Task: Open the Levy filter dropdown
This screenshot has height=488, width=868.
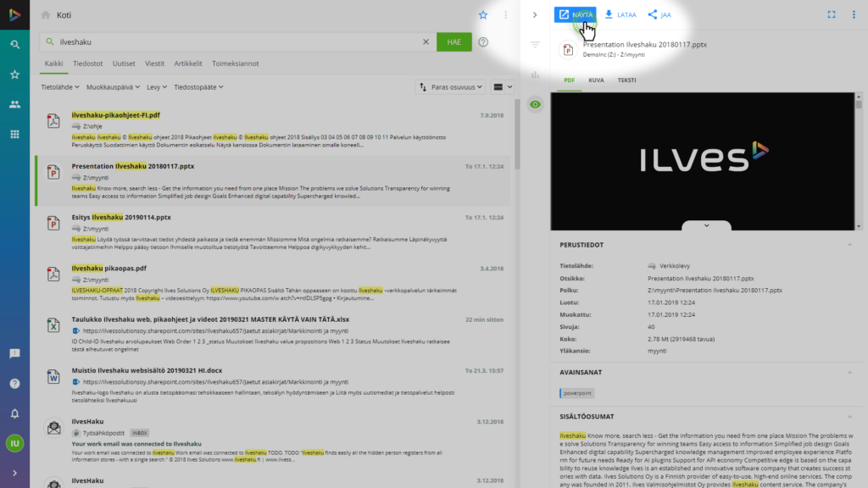Action: pyautogui.click(x=157, y=87)
